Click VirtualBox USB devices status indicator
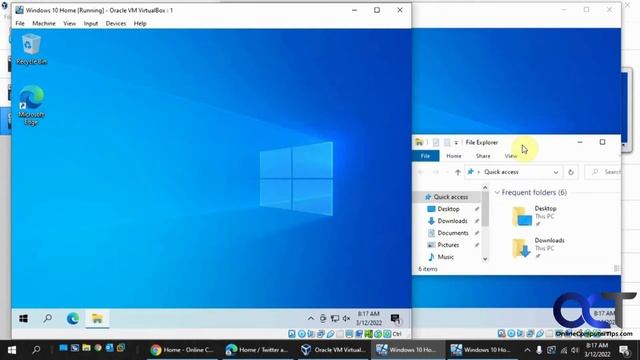 pyautogui.click(x=330, y=334)
